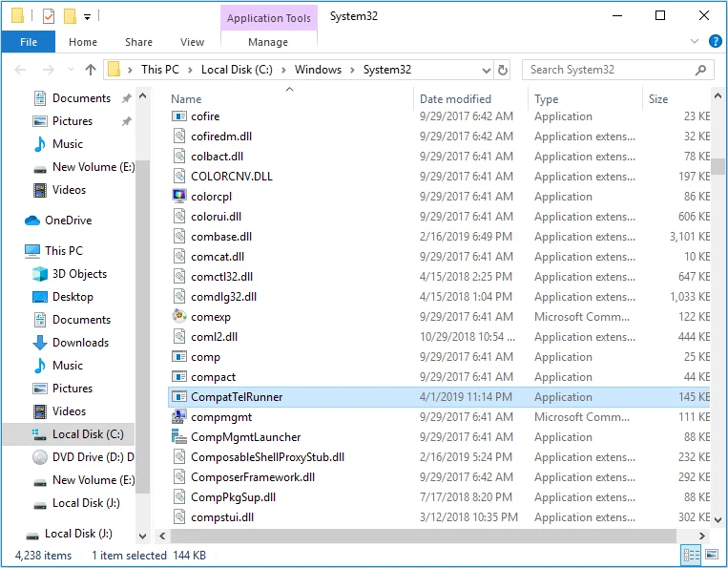Switch to the Home ribbon tab

tap(83, 42)
